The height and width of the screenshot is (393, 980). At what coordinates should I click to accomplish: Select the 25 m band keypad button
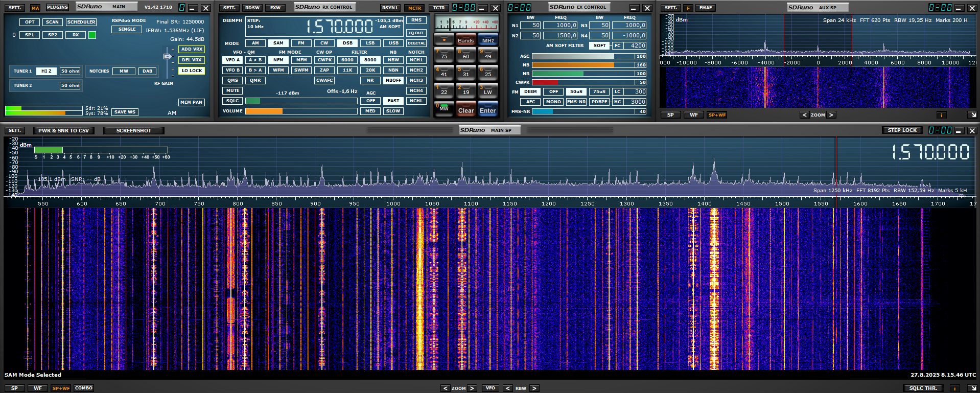pyautogui.click(x=487, y=73)
